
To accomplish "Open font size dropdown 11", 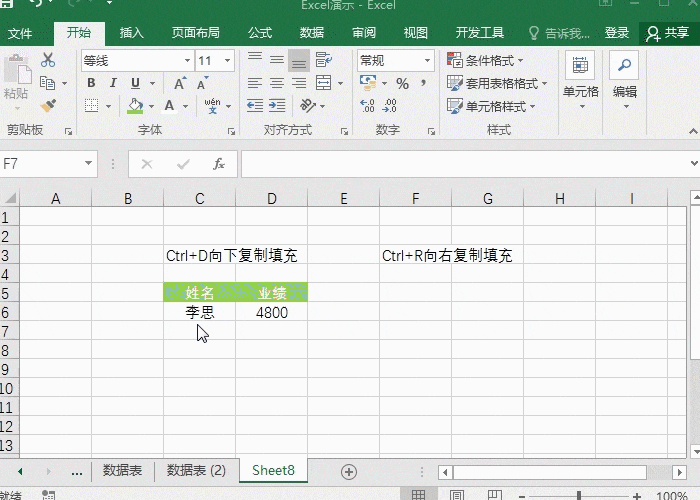I will [227, 61].
